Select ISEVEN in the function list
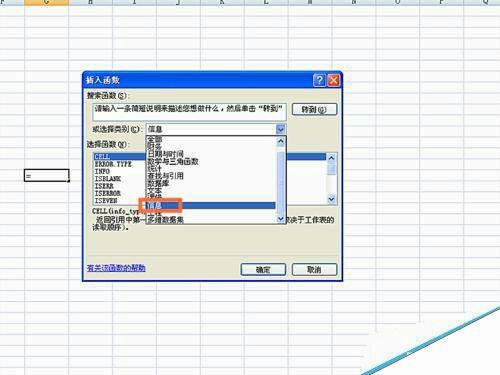 tap(106, 201)
